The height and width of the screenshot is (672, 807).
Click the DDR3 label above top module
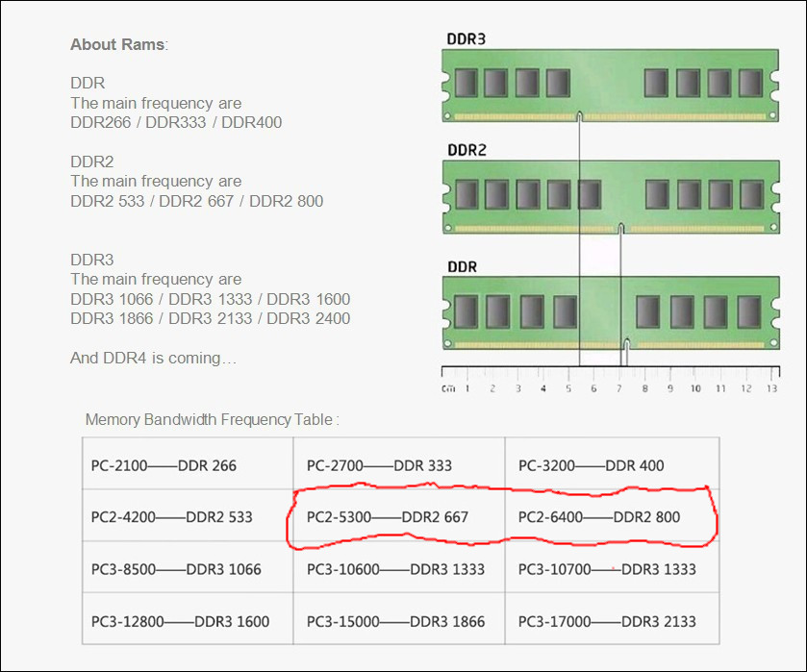(x=466, y=39)
